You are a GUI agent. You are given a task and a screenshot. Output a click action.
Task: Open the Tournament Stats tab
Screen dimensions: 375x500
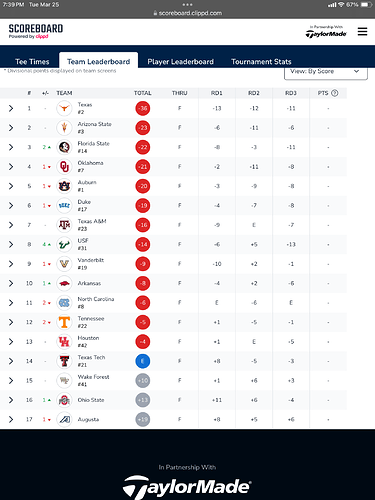pos(261,62)
